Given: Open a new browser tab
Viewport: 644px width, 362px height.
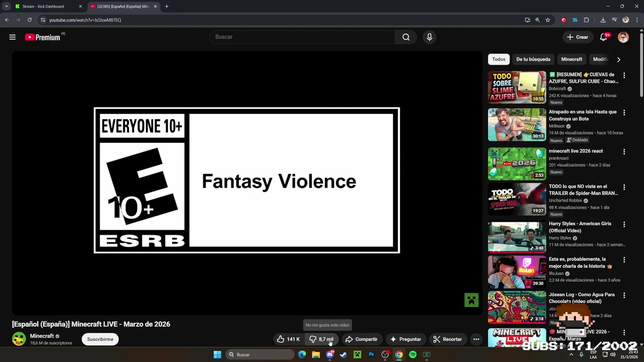Looking at the screenshot, I should (167, 7).
